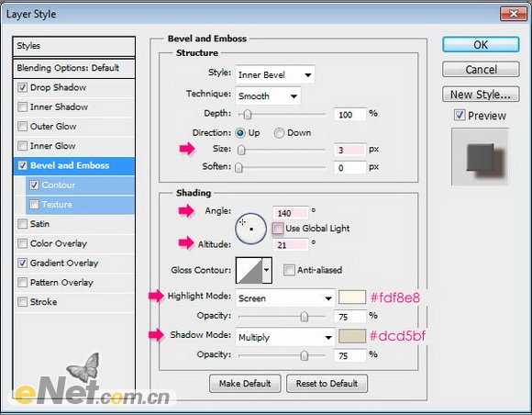Enable the Outer Glow checkbox
Viewport: 532px width, 415px height.
coord(22,127)
